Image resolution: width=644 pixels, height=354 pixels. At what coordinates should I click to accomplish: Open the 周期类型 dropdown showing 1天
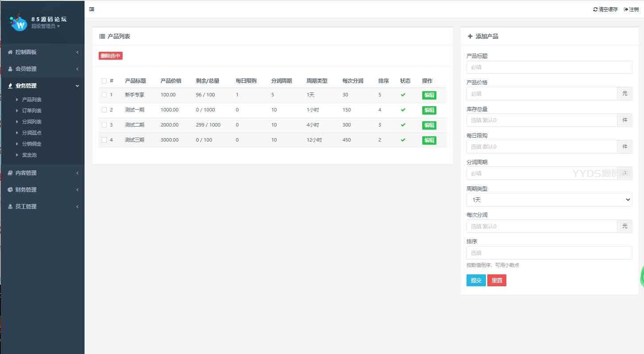pos(549,200)
